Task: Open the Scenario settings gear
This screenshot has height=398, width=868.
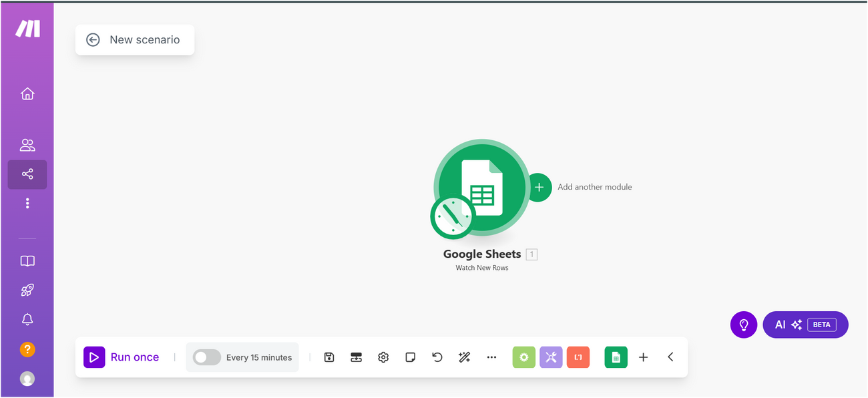Action: coord(383,357)
